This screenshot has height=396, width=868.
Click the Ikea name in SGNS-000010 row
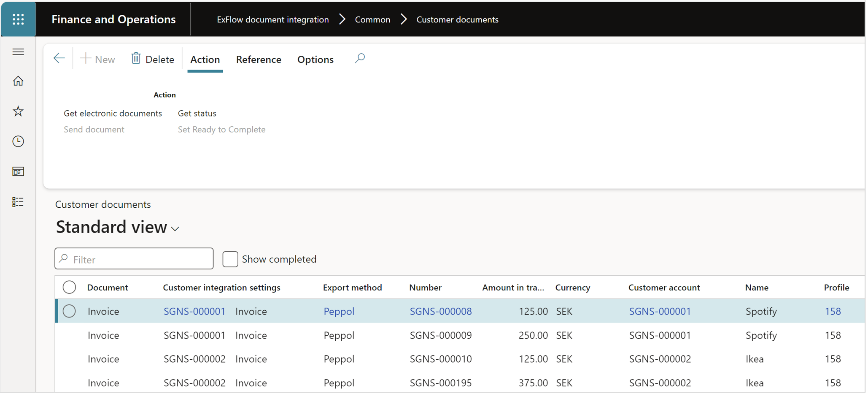tap(755, 359)
